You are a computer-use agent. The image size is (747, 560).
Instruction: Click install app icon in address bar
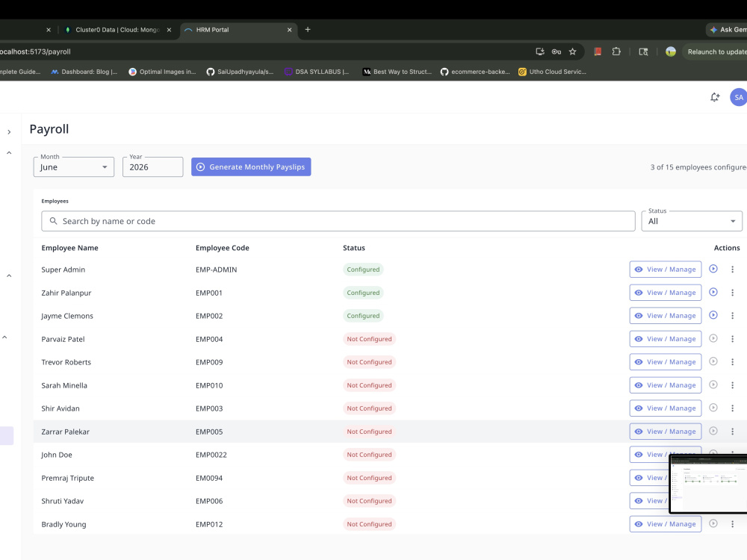[540, 52]
